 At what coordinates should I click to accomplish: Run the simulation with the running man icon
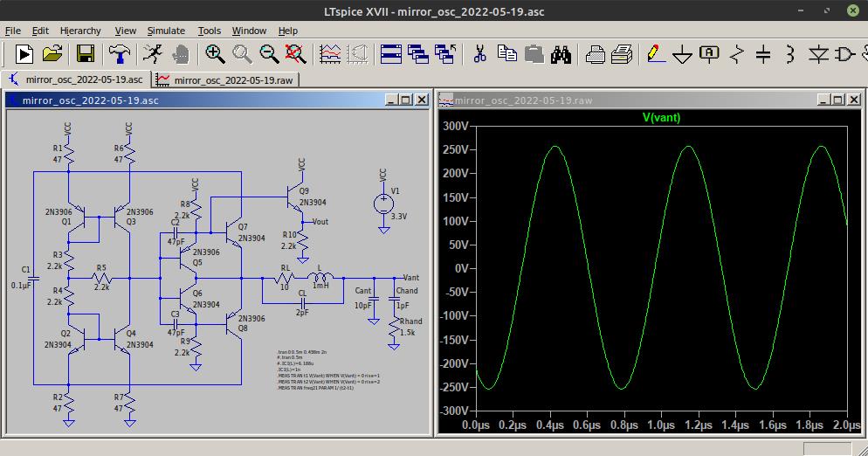(x=152, y=54)
